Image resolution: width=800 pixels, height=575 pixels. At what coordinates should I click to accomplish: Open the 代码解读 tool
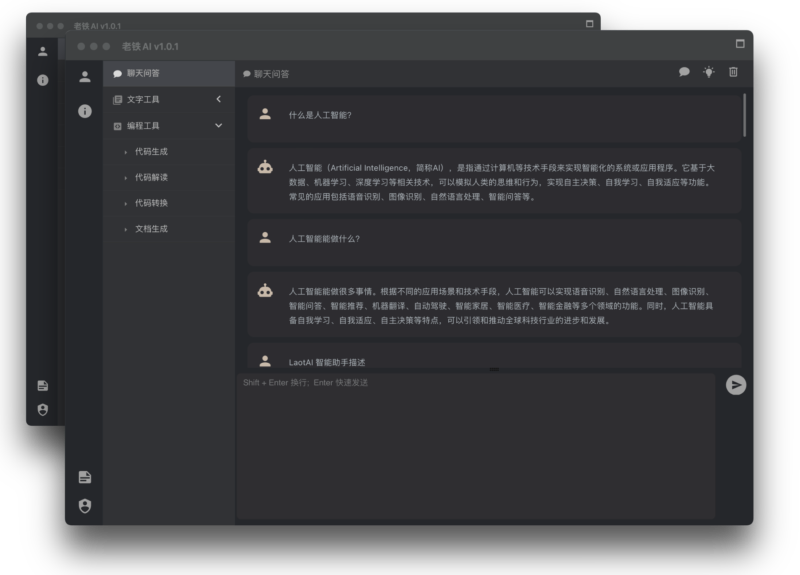point(151,178)
